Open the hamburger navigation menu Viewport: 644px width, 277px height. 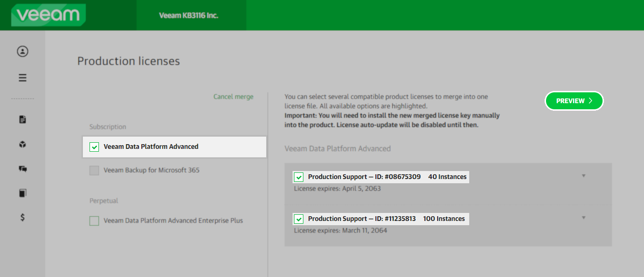(x=22, y=77)
